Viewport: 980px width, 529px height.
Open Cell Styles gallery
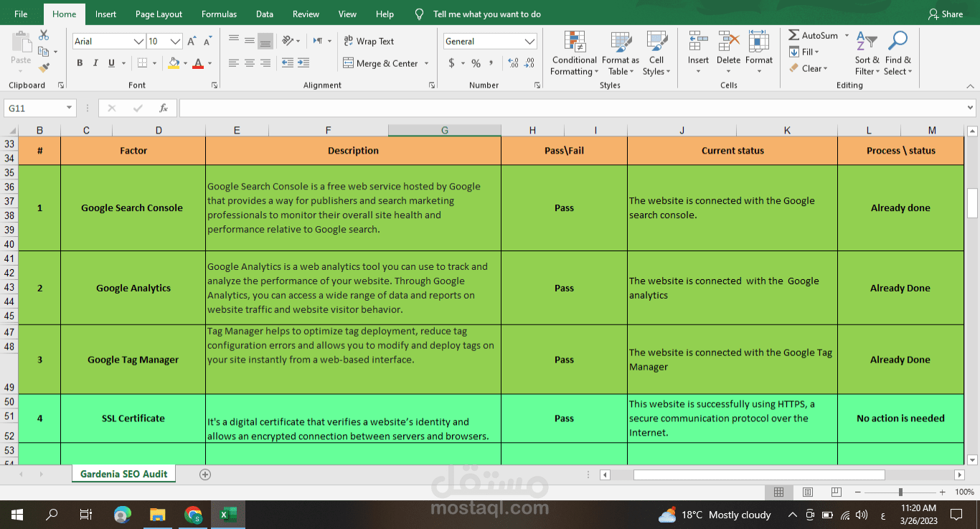point(656,53)
